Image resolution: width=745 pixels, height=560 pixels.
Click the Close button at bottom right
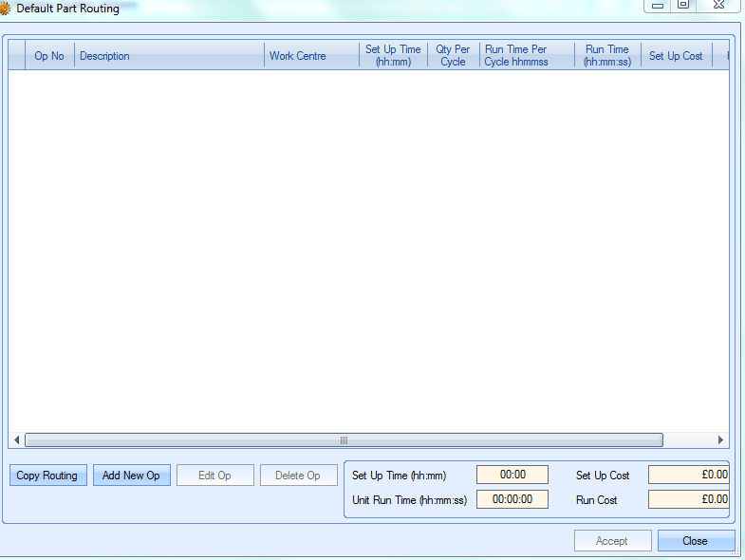(x=696, y=541)
